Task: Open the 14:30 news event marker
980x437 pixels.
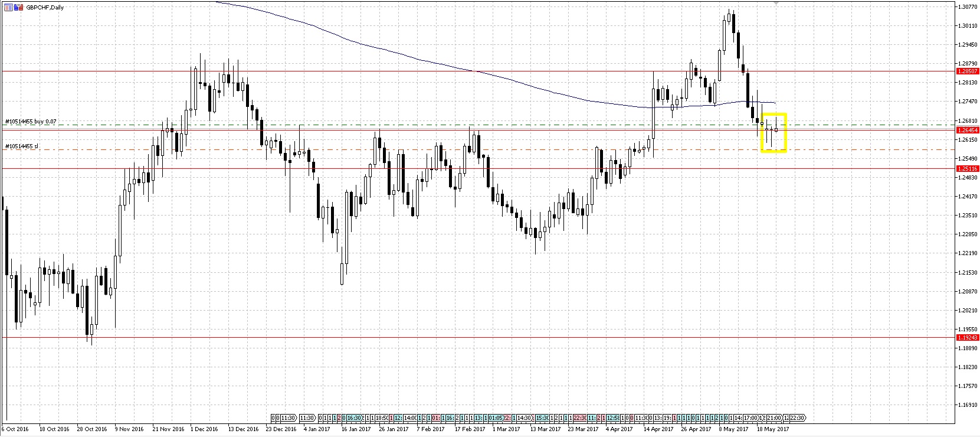Action: pyautogui.click(x=524, y=418)
